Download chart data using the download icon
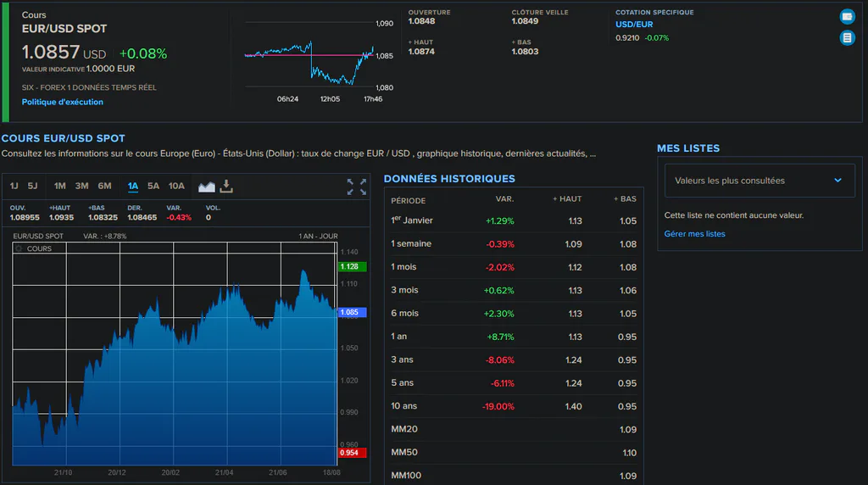The height and width of the screenshot is (485, 868). coord(226,186)
